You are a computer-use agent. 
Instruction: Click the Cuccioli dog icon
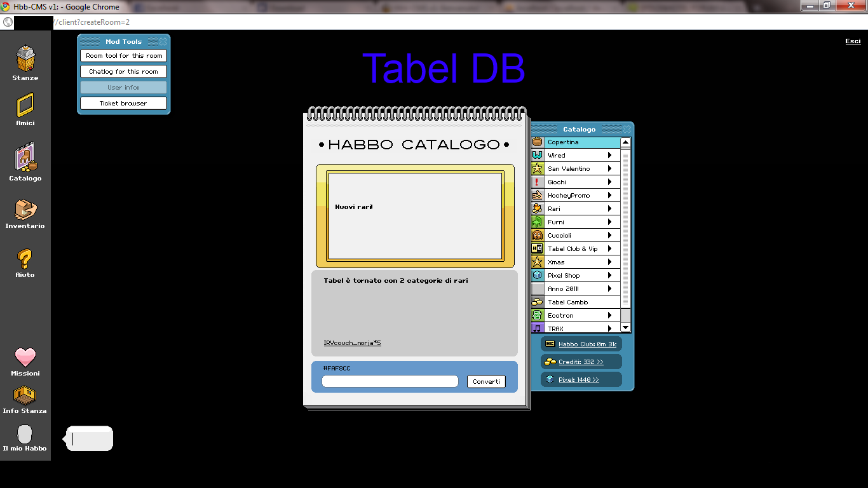pyautogui.click(x=538, y=235)
